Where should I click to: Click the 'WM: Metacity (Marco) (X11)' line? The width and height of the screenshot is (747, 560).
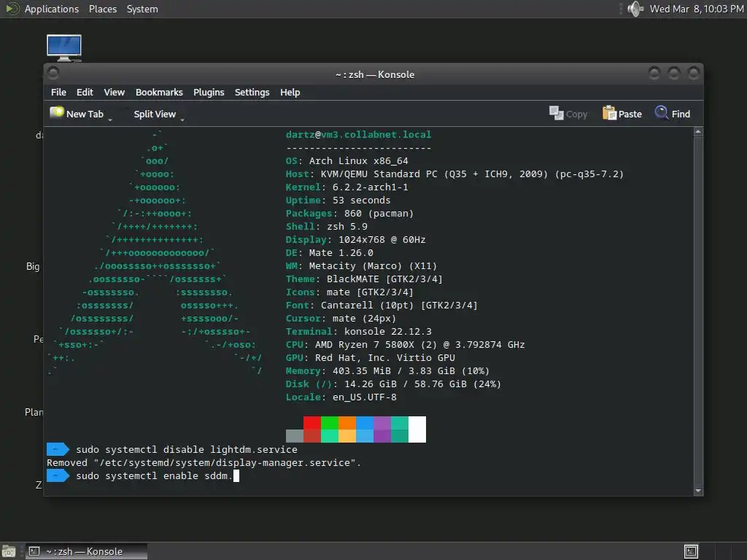[361, 265]
